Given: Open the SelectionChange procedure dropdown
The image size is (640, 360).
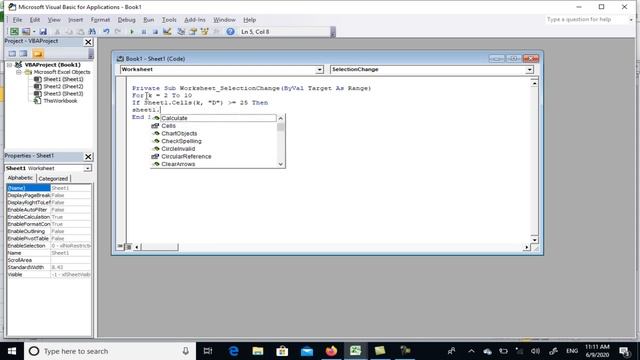Looking at the screenshot, I should pos(529,70).
